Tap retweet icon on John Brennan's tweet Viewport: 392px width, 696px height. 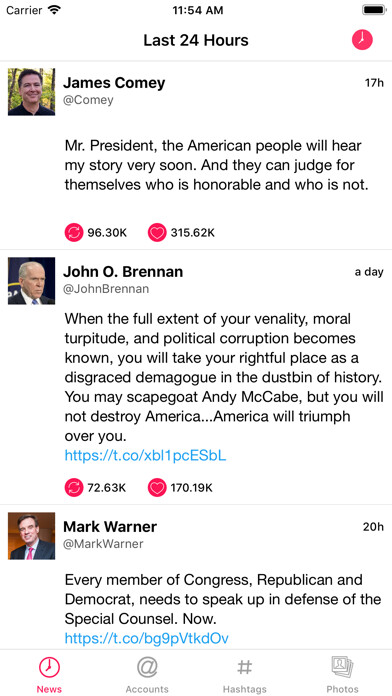(74, 488)
